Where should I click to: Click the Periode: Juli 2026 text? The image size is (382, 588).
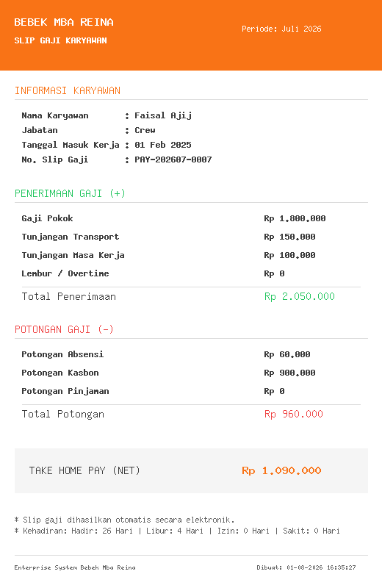[281, 29]
